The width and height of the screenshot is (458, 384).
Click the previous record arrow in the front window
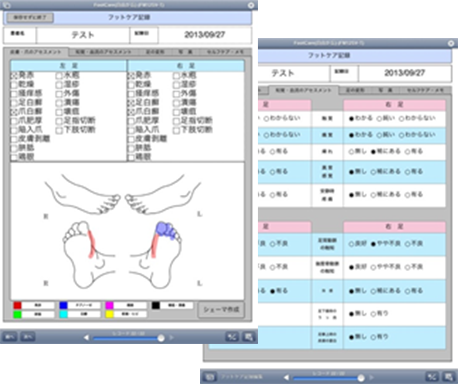pyautogui.click(x=86, y=337)
